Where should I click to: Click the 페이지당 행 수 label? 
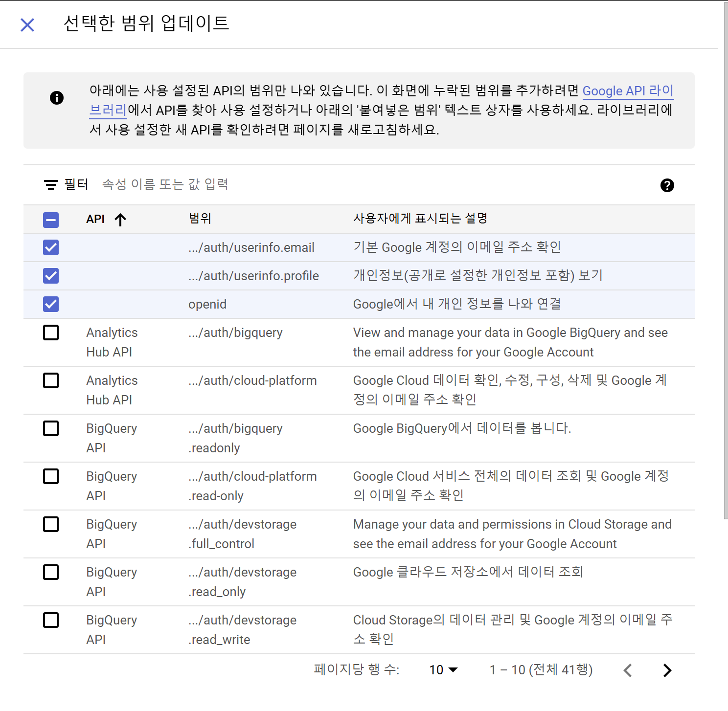(357, 669)
